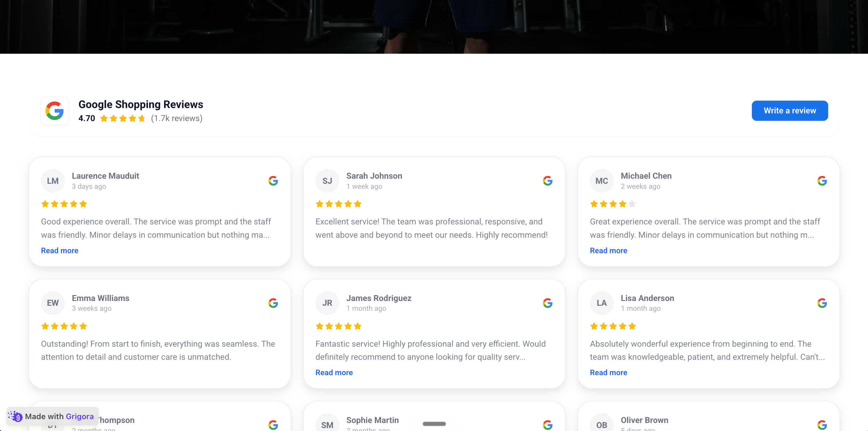This screenshot has width=868, height=431.
Task: Click the Google icon on Lisa Anderson's review
Action: pos(822,303)
